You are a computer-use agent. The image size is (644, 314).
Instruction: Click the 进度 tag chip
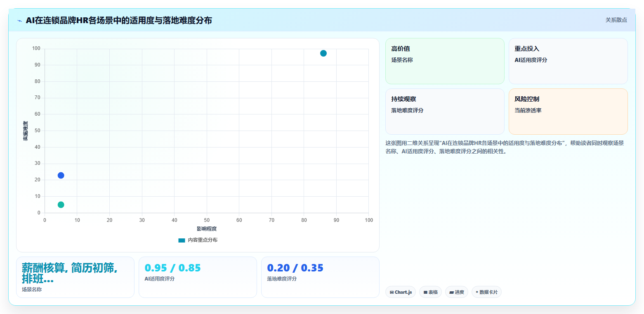(x=457, y=292)
